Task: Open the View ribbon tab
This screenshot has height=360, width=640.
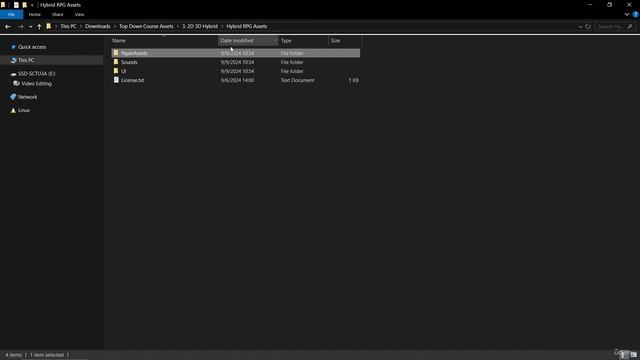Action: tap(79, 14)
